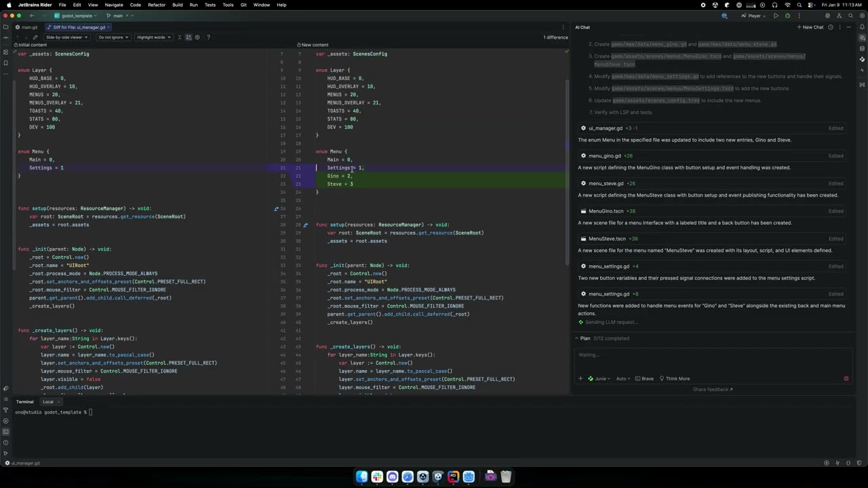Run the Player configuration with the play button
868x488 pixels.
[x=776, y=15]
